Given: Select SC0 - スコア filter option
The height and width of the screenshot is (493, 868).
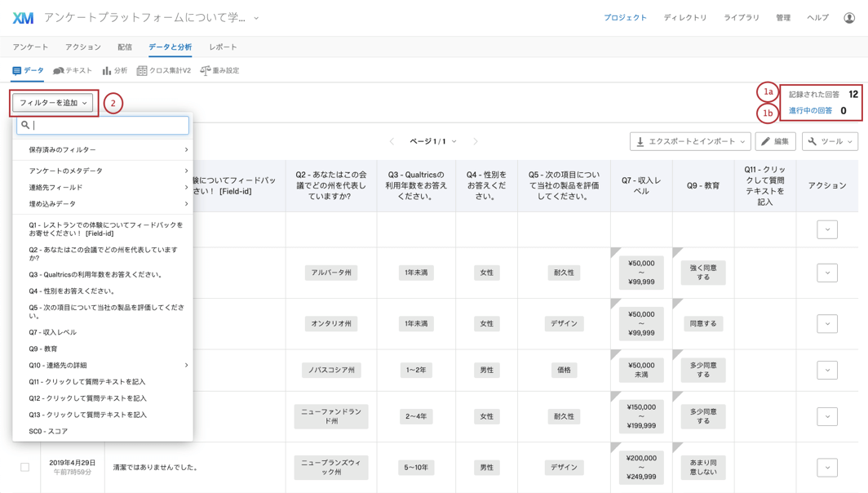Looking at the screenshot, I should click(x=103, y=431).
